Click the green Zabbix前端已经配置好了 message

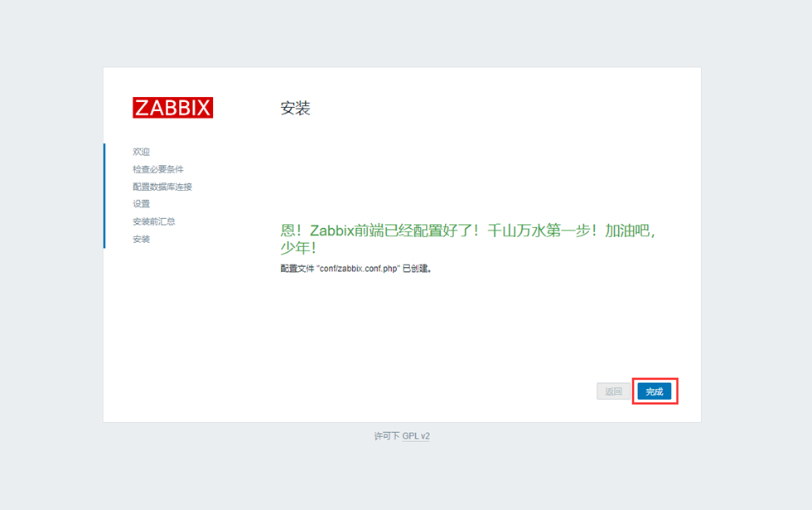pos(467,239)
